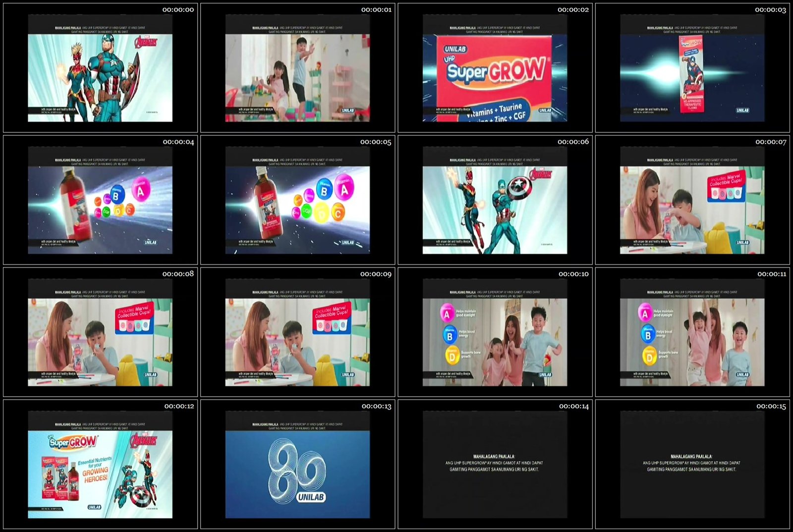Select the frame labeled 00:00:11

pos(692,332)
